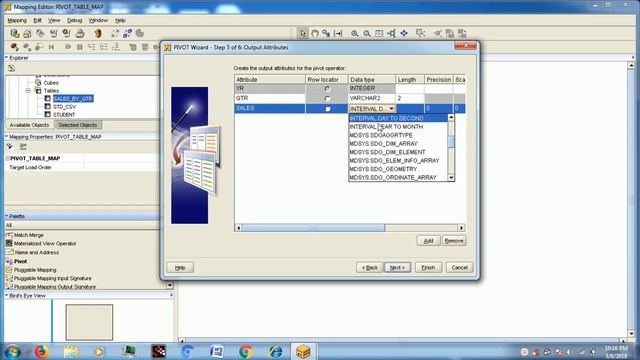
Task: Click the Finish button
Action: tap(428, 267)
